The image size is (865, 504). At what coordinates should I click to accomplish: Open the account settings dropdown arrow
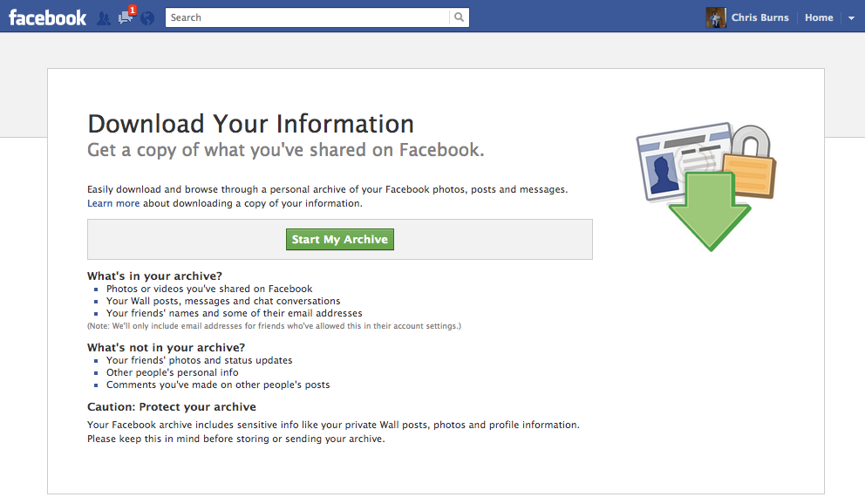pos(851,17)
